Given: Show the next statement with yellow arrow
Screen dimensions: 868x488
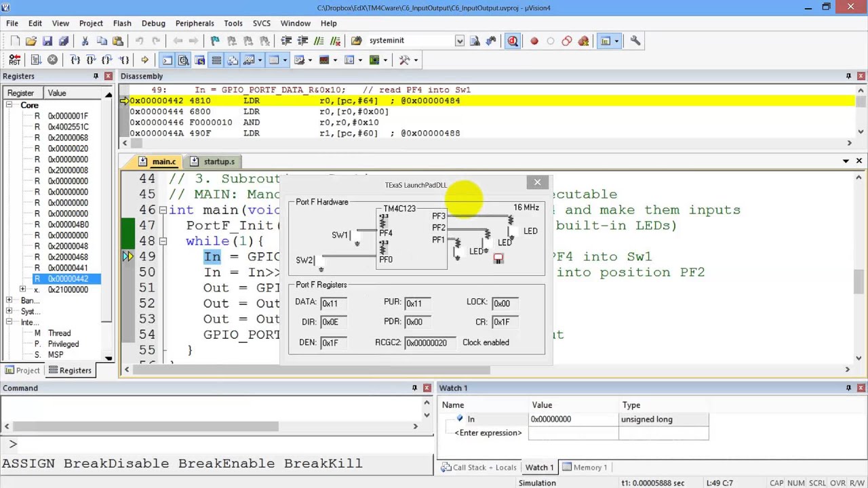Looking at the screenshot, I should click(144, 60).
